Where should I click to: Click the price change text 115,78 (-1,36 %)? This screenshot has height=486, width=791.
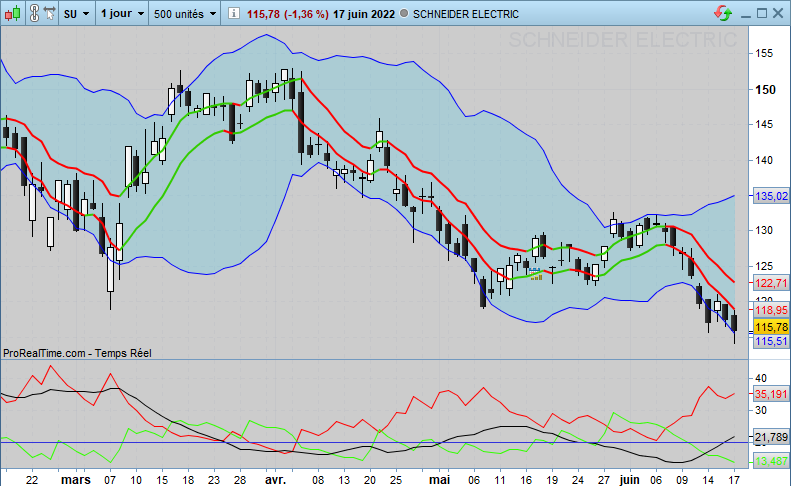point(288,14)
